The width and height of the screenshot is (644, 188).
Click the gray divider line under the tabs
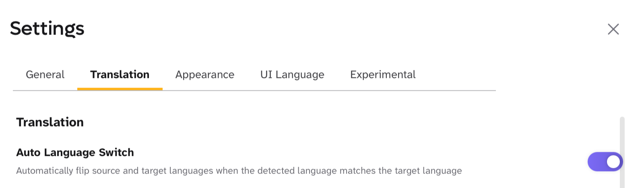322,90
